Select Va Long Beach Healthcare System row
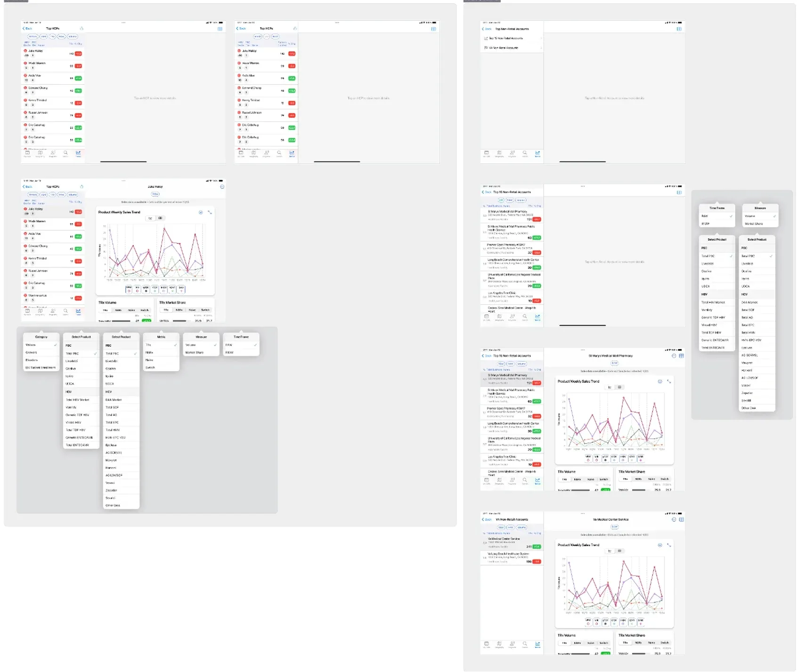Viewport: 797px width, 672px height. click(x=512, y=557)
